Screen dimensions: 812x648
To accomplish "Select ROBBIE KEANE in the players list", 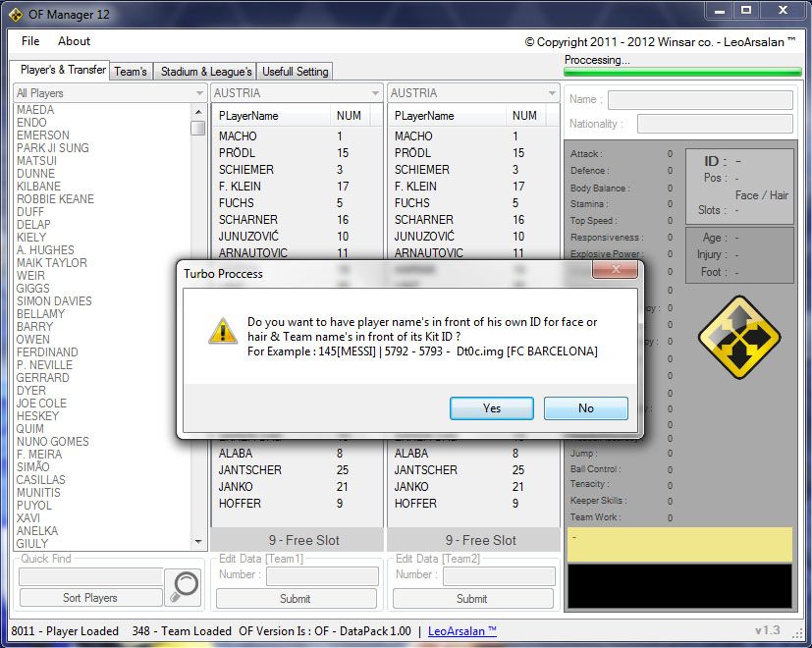I will coord(55,199).
